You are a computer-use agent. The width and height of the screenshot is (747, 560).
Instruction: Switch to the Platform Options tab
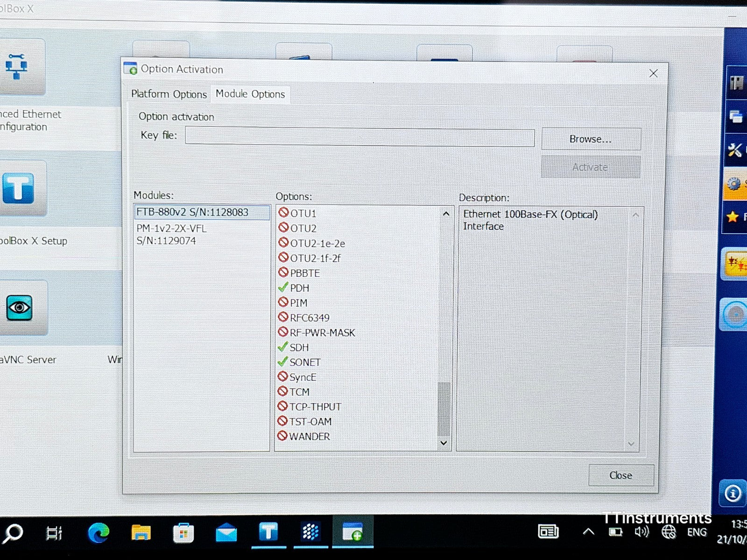click(169, 94)
